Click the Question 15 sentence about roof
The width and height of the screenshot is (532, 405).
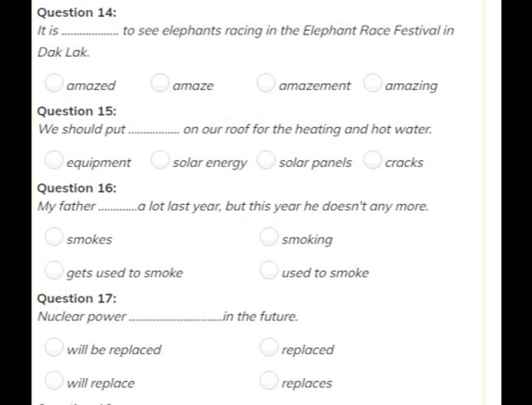click(x=235, y=129)
